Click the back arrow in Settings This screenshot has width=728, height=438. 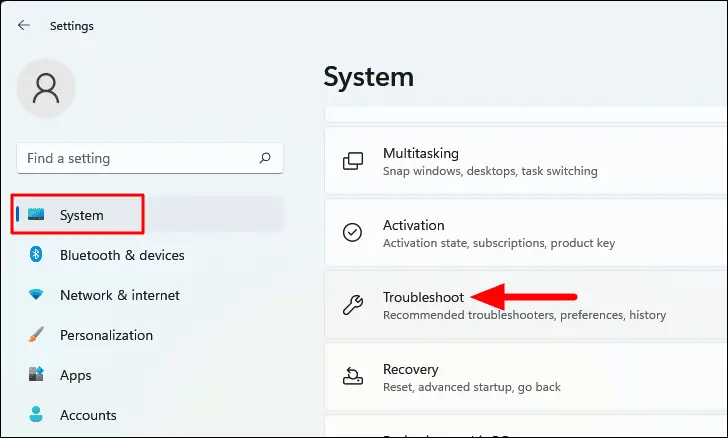[x=24, y=26]
